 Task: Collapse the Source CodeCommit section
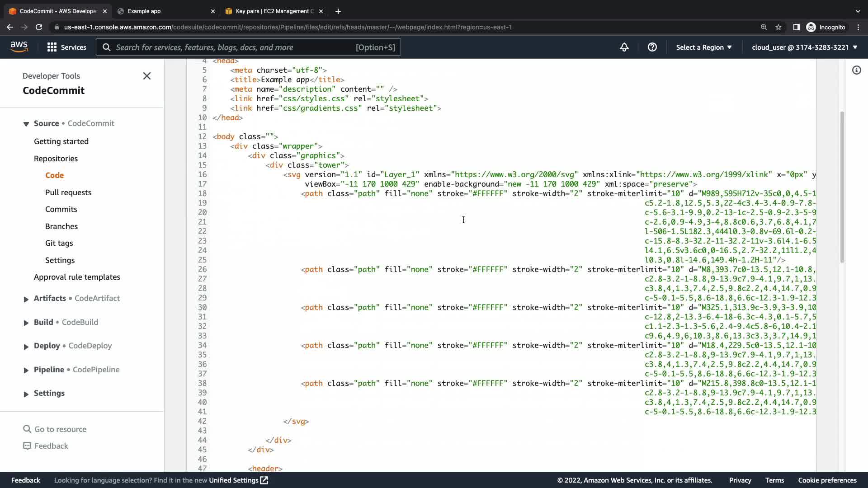pyautogui.click(x=26, y=124)
